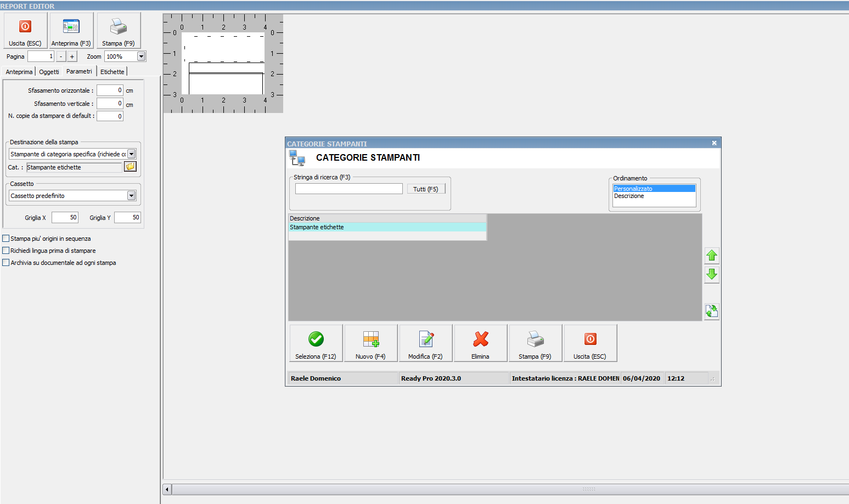Click the time 12:12 in status bar
The height and width of the screenshot is (504, 849).
(x=686, y=378)
